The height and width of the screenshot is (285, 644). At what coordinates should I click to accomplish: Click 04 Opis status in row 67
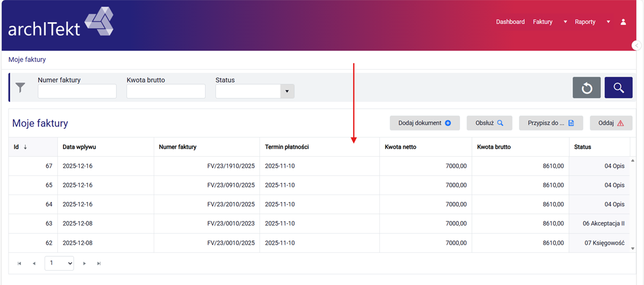pos(599,166)
